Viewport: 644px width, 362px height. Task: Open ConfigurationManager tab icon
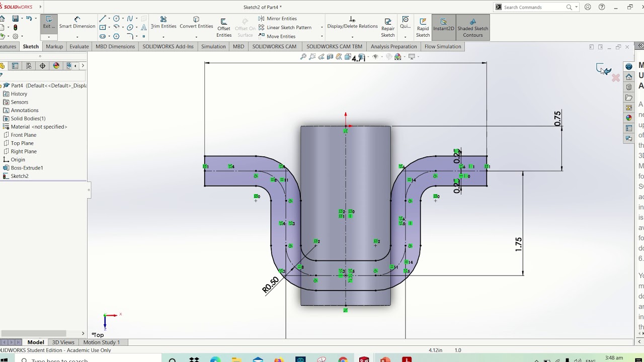(29, 66)
